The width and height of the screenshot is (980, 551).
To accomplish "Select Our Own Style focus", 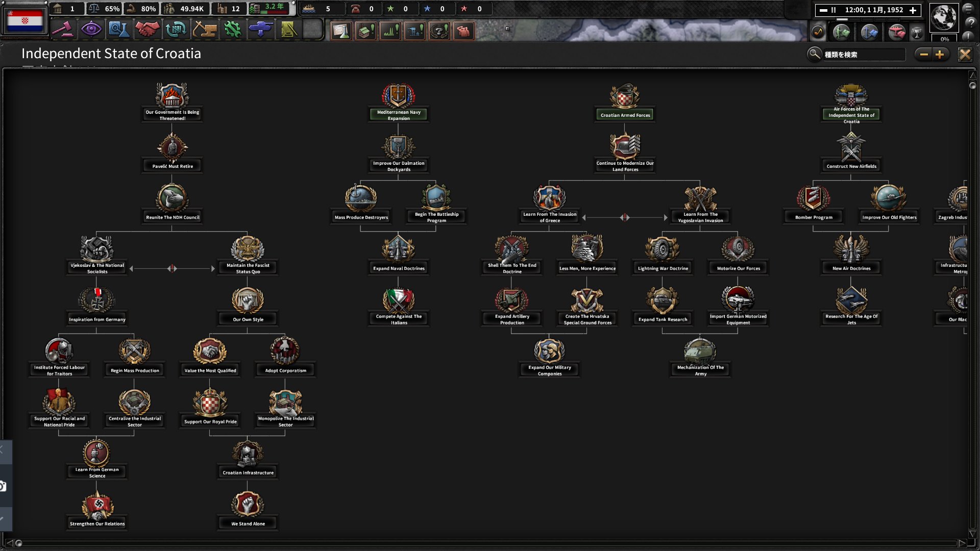I will [248, 306].
